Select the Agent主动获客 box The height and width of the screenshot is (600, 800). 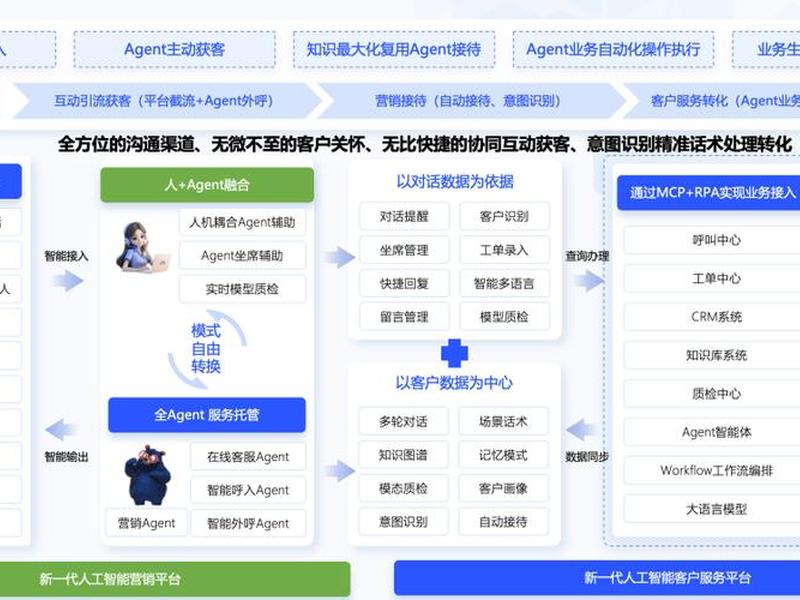tap(174, 49)
